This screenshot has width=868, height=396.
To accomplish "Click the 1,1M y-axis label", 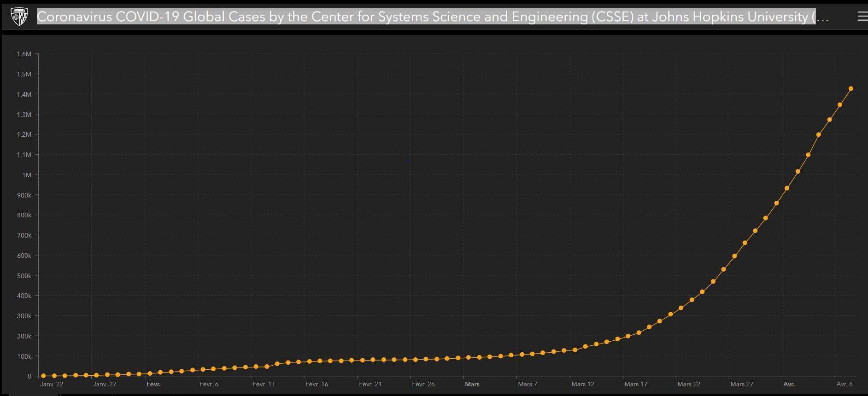I will coord(24,155).
